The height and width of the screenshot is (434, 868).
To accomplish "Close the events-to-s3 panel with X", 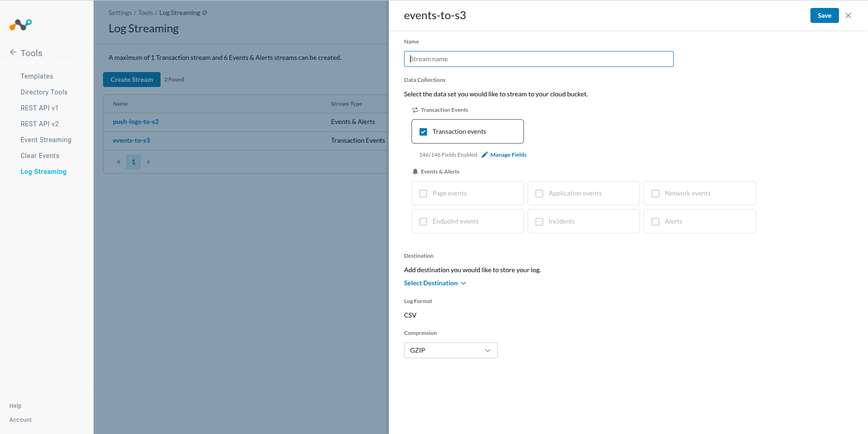I will pyautogui.click(x=848, y=15).
